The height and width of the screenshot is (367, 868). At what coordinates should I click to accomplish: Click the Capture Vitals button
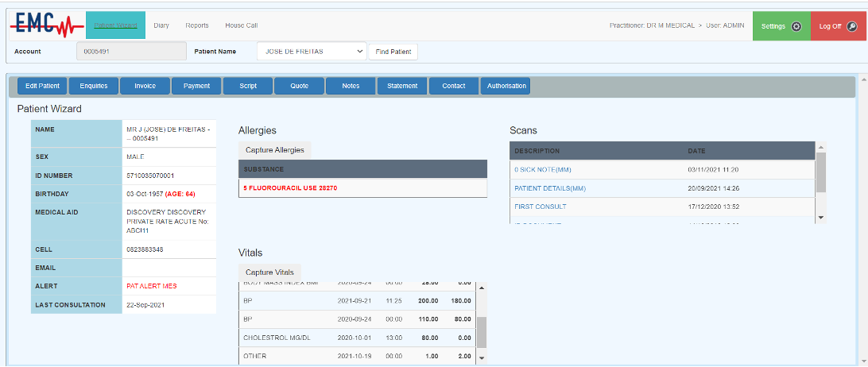click(x=269, y=272)
